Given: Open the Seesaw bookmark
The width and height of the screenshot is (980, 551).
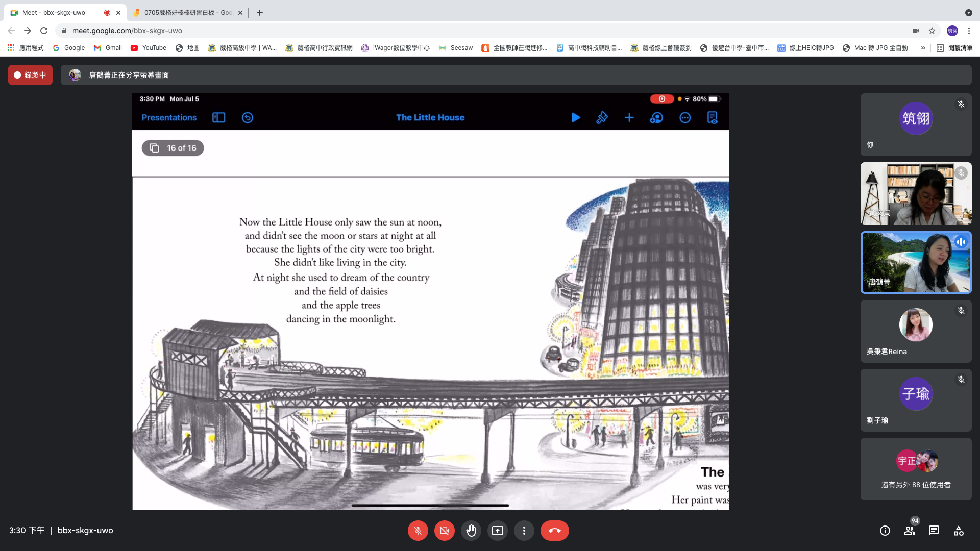Looking at the screenshot, I should click(x=456, y=48).
